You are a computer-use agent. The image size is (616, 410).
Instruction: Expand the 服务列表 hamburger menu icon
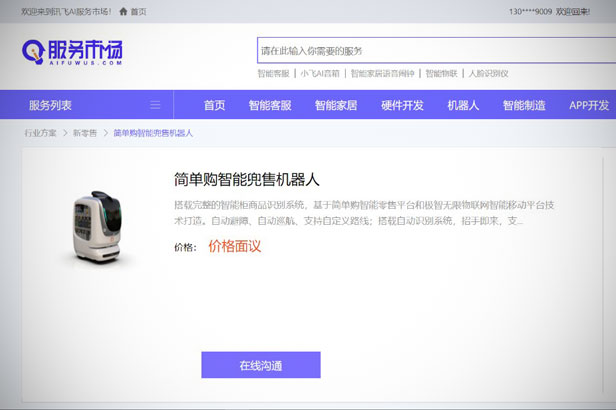(x=155, y=105)
